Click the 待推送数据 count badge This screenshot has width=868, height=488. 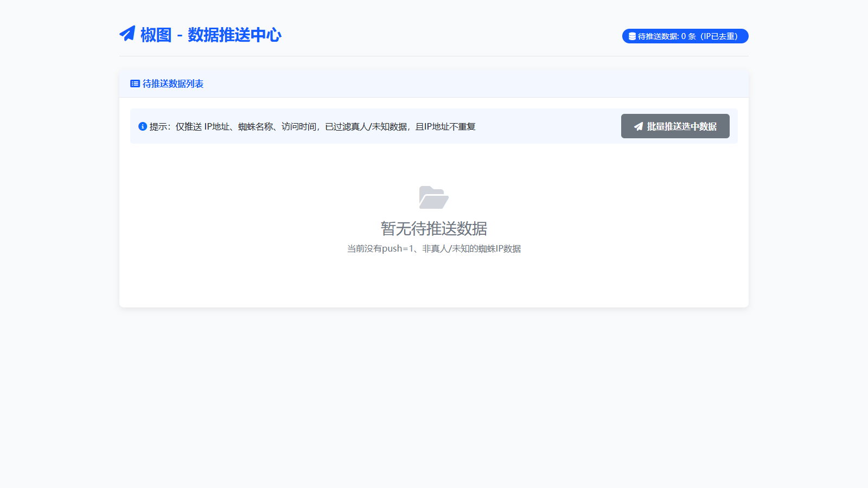point(685,36)
